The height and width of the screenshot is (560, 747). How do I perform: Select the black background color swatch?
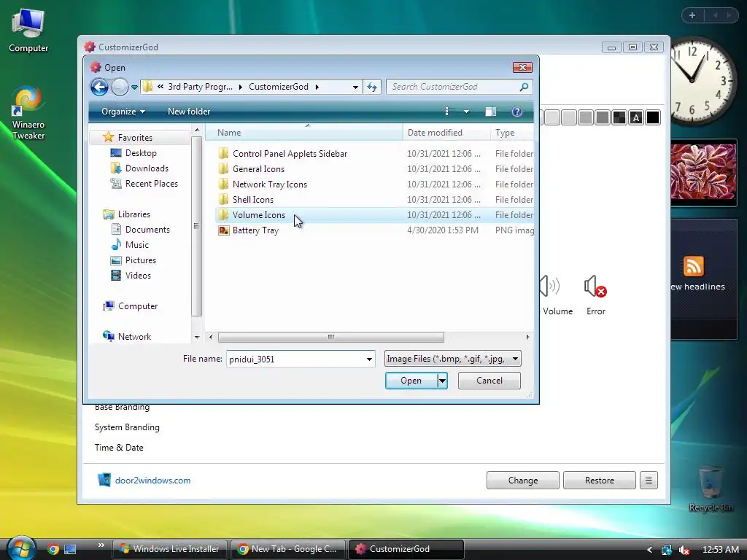point(653,117)
